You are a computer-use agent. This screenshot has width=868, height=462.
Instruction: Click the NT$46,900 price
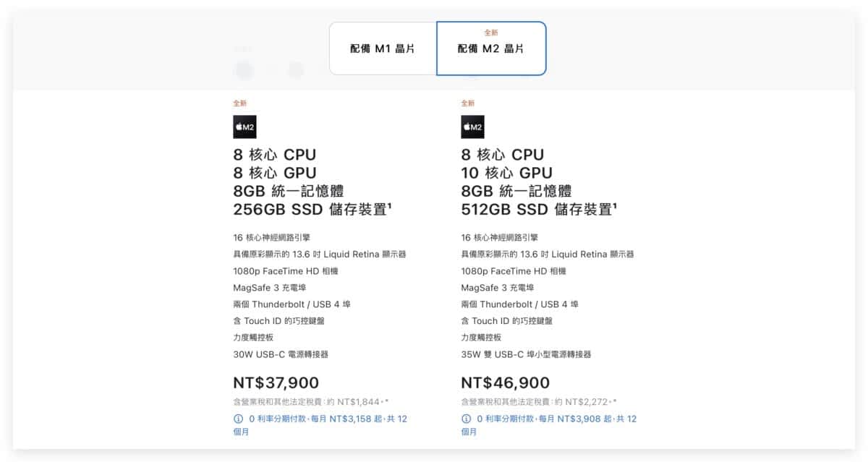coord(505,383)
